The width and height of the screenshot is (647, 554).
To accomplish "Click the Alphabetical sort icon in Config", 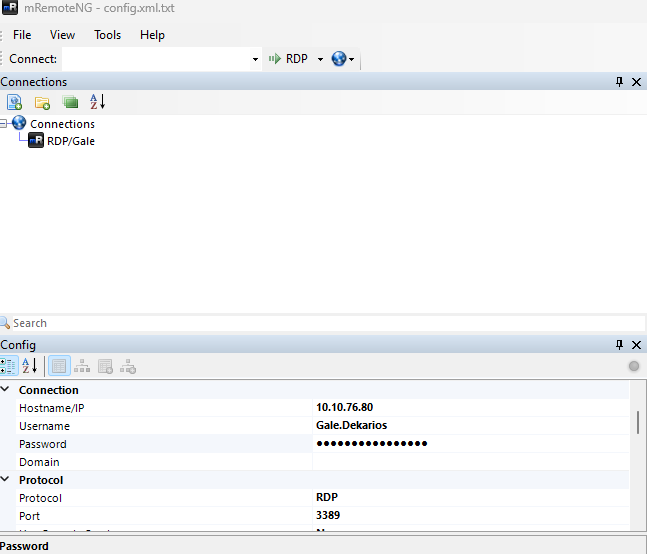I will (x=29, y=366).
